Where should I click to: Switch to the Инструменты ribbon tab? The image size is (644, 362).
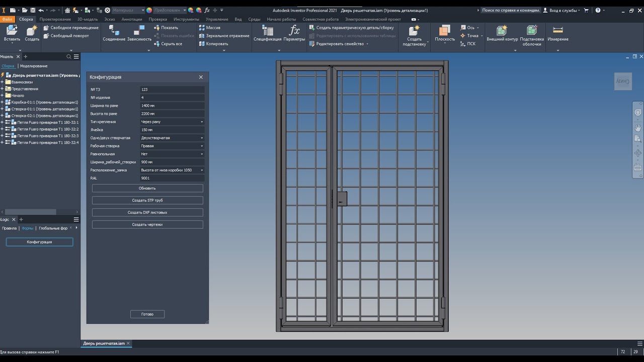coord(186,19)
